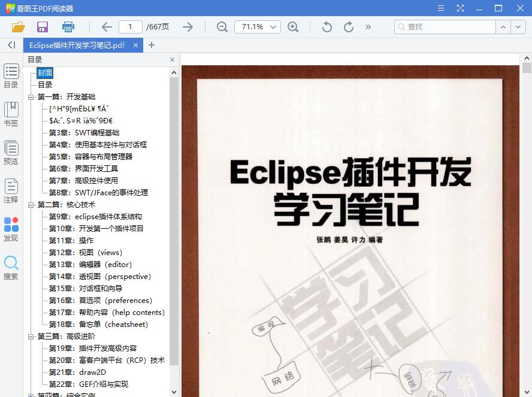Rotate page clockwise
Viewport: 532px width, 397px height.
pyautogui.click(x=349, y=27)
